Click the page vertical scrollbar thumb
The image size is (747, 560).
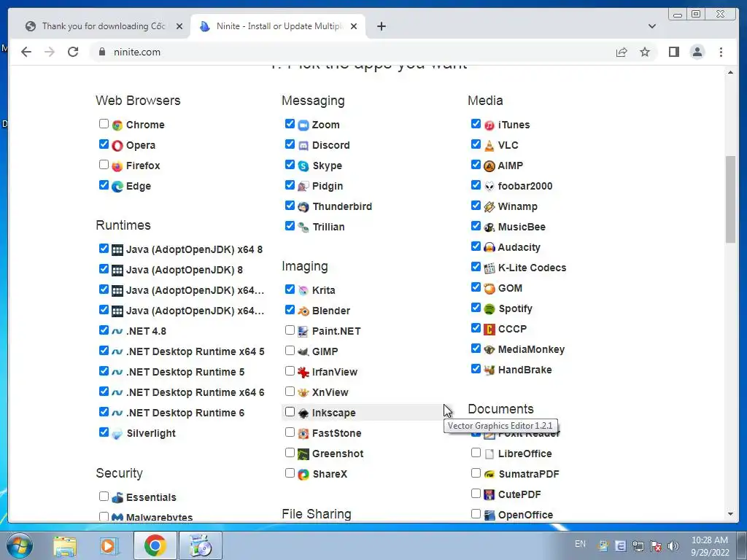click(730, 199)
